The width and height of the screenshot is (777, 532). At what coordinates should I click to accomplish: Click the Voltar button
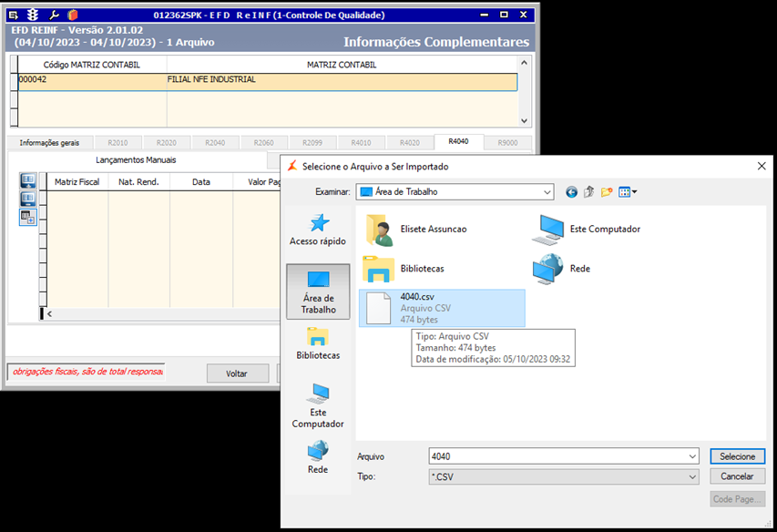(x=238, y=373)
